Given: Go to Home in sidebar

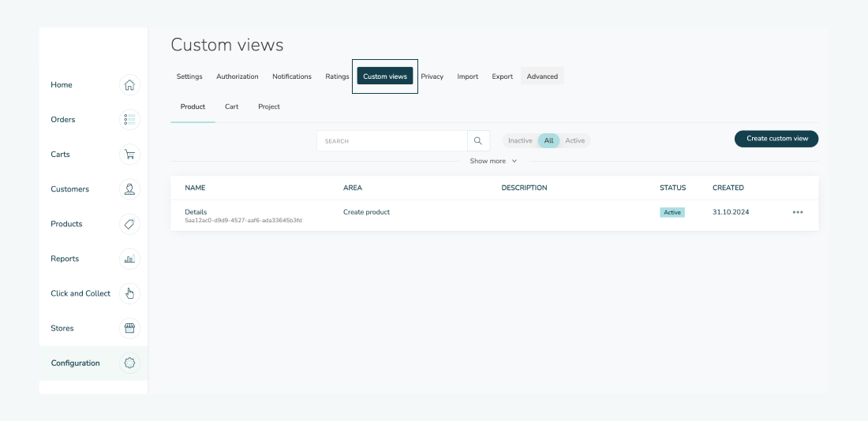Looking at the screenshot, I should (62, 84).
